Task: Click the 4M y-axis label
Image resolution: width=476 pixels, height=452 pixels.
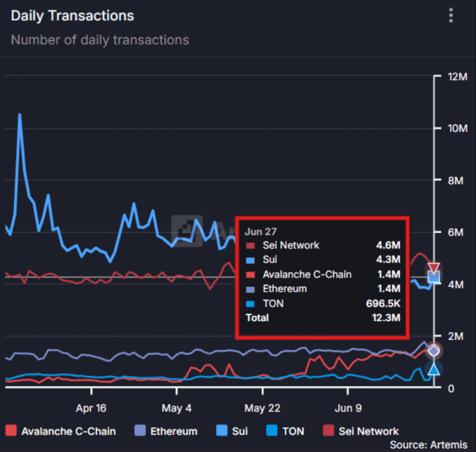Action: (456, 285)
